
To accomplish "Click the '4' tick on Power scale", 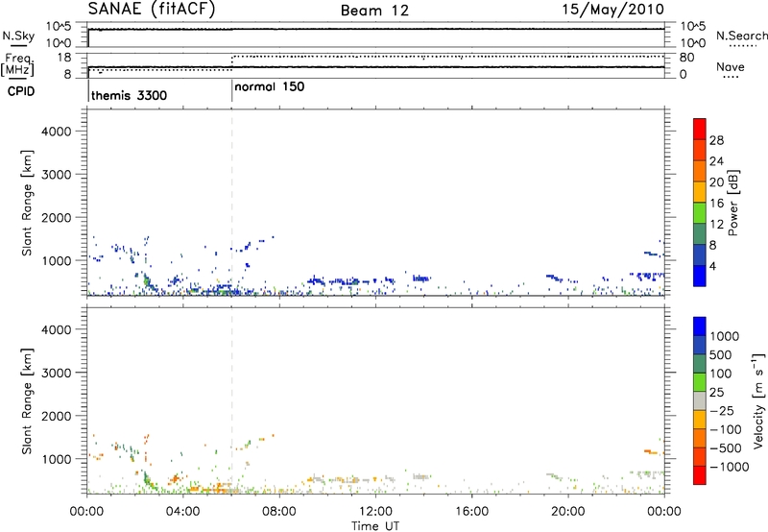I will [712, 266].
